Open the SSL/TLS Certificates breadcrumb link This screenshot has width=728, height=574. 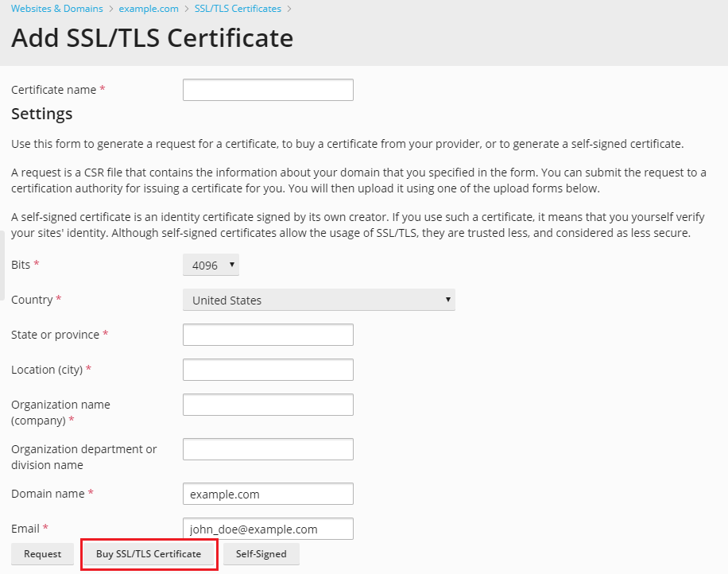(238, 9)
